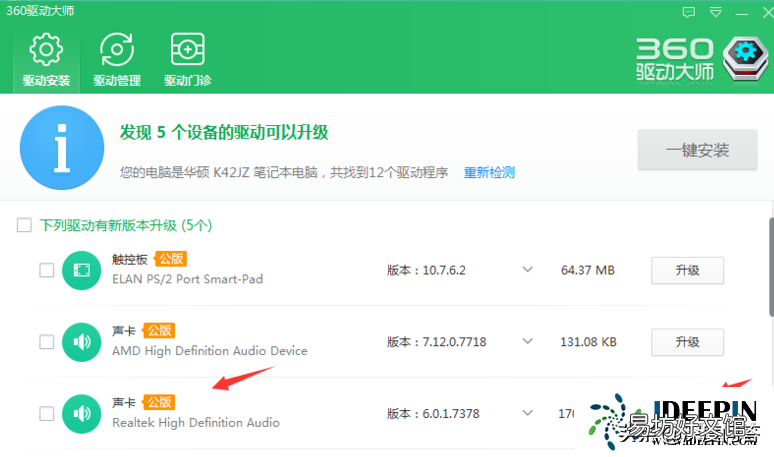Click 升级 button for the 触控板 driver
Viewport: 774px width, 457px height.
tap(687, 270)
